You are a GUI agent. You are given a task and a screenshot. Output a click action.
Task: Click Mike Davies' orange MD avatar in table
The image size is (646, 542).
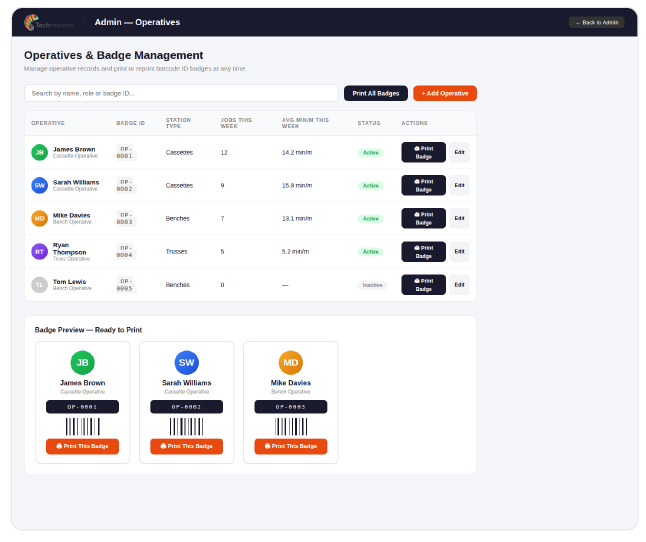pos(40,218)
